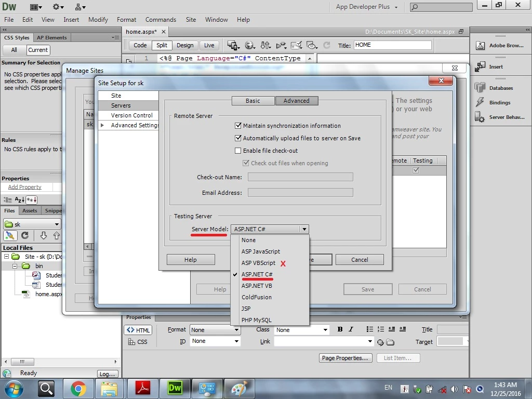532x399 pixels.
Task: Click the Bold formatting icon
Action: pyautogui.click(x=340, y=329)
